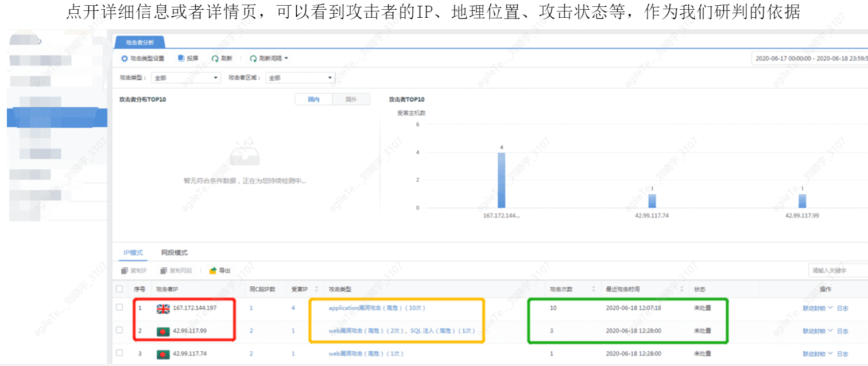
Task: Sort by 最近攻击时间 column arrows
Action: tap(682, 289)
